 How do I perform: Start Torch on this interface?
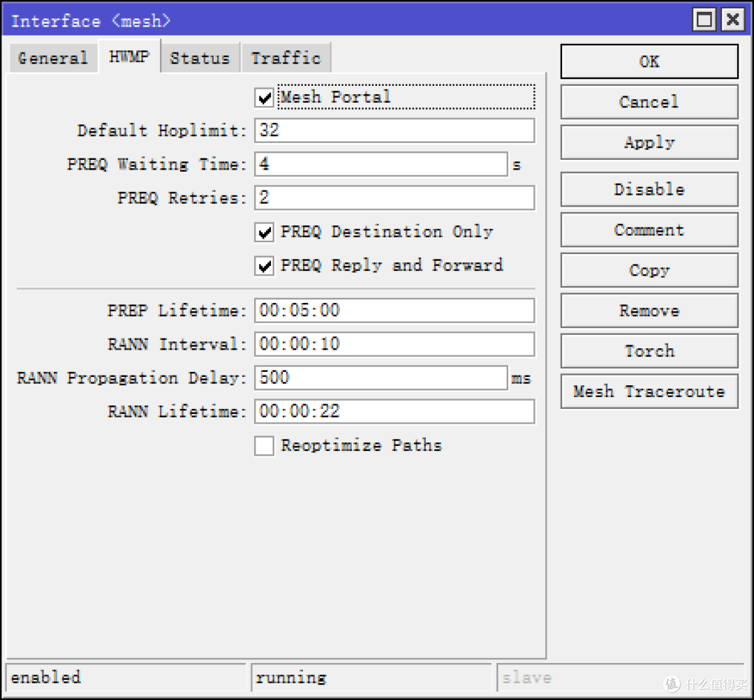pos(649,351)
